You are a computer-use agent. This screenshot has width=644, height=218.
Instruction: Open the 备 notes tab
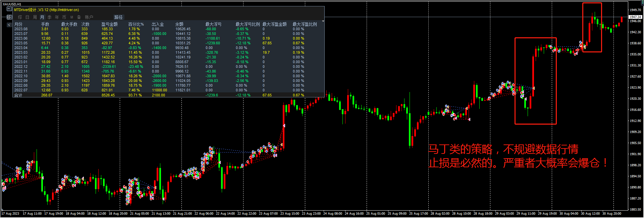[79, 17]
